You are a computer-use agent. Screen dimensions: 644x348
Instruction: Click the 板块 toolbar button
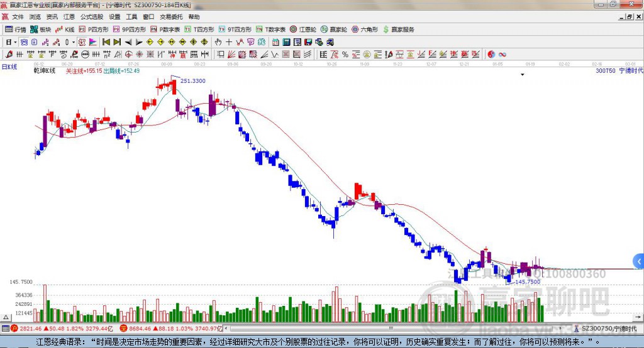click(x=41, y=30)
